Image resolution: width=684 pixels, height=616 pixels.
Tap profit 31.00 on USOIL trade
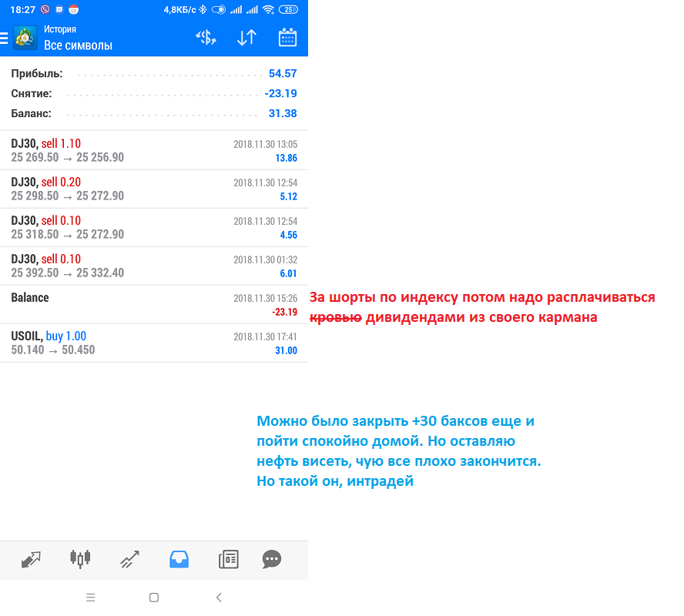tap(287, 350)
